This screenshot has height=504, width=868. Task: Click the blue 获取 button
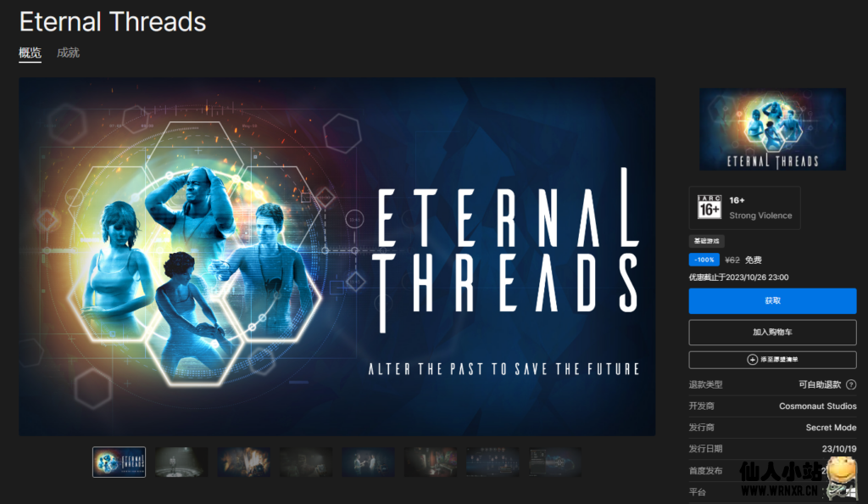click(772, 300)
